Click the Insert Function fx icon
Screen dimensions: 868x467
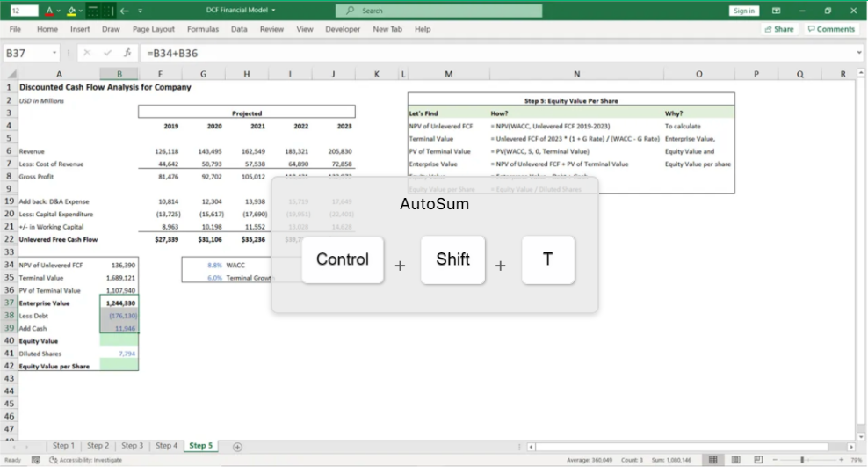tap(127, 53)
